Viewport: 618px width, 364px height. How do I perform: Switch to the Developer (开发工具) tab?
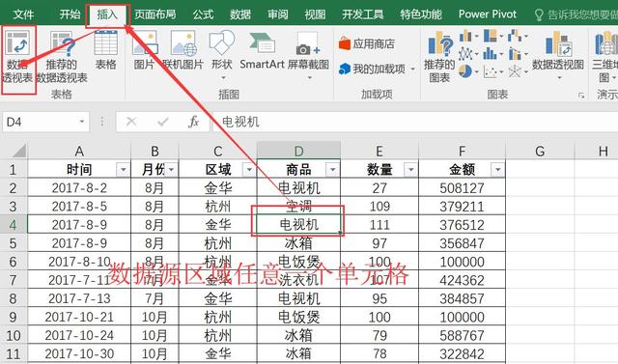363,14
